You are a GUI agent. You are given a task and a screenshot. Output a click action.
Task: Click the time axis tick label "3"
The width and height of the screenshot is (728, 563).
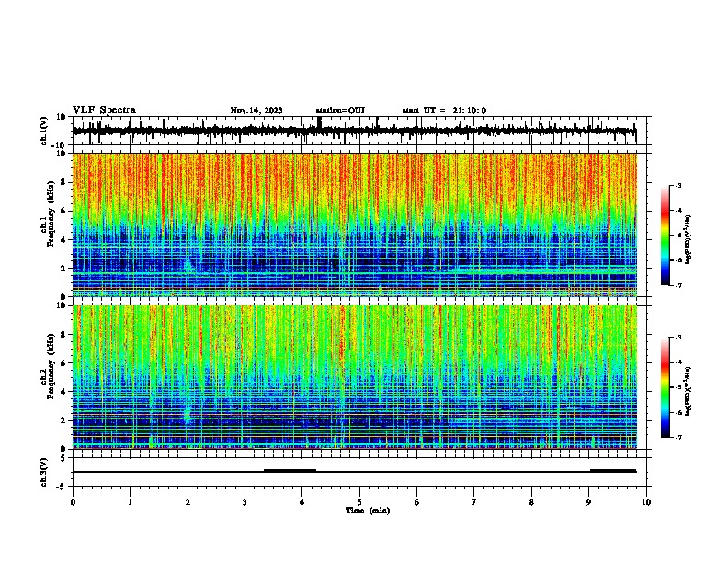tap(245, 502)
